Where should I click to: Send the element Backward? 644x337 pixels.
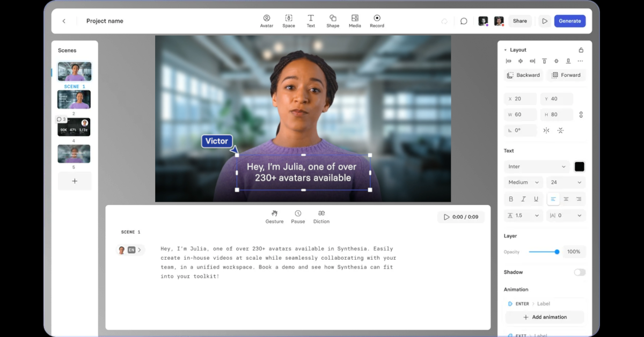coord(523,75)
